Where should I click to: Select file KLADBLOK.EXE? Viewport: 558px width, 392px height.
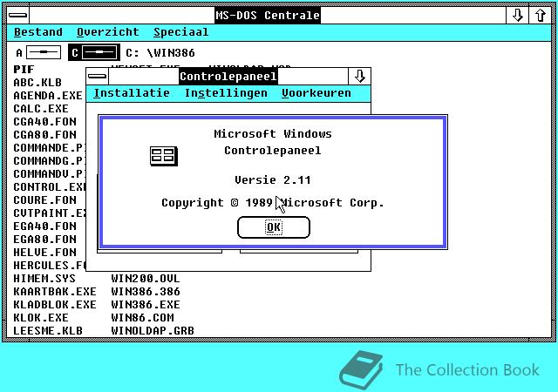tap(55, 305)
